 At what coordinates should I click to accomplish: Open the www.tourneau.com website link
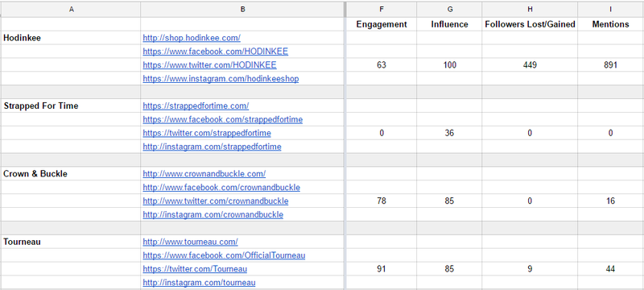coord(190,242)
